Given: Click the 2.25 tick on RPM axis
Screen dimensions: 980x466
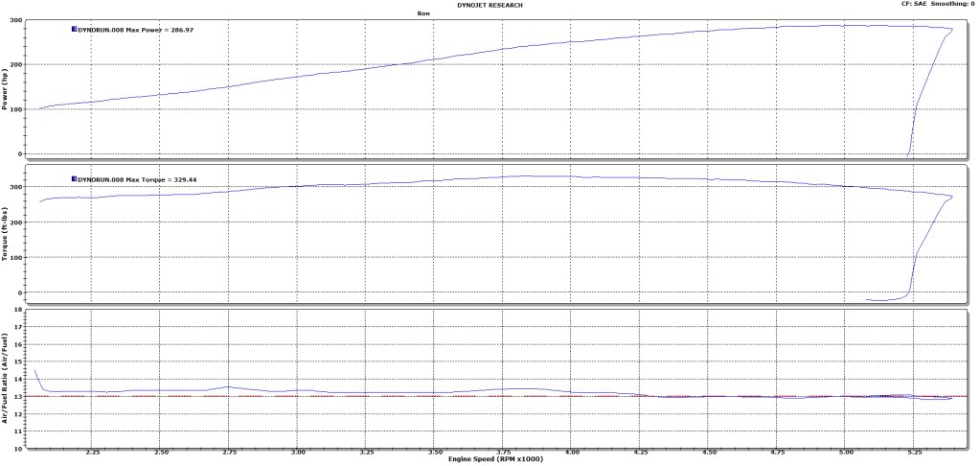Looking at the screenshot, I should [92, 452].
